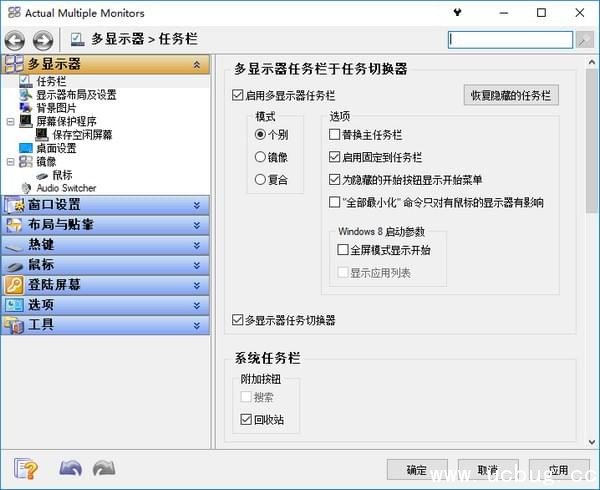Open 桌面设置 tree item
Screen dimensions: 600x490
(x=56, y=148)
